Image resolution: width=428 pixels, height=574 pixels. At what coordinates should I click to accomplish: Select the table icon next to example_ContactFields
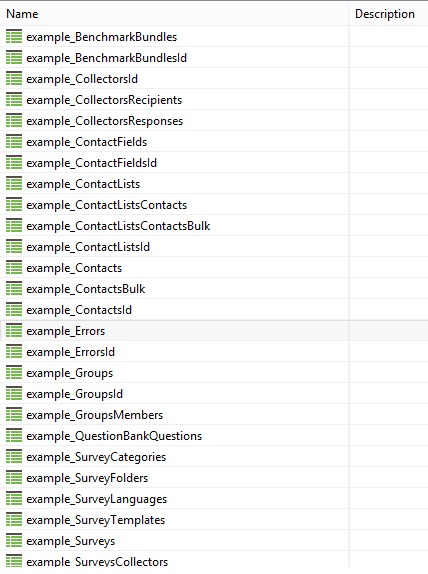14,142
